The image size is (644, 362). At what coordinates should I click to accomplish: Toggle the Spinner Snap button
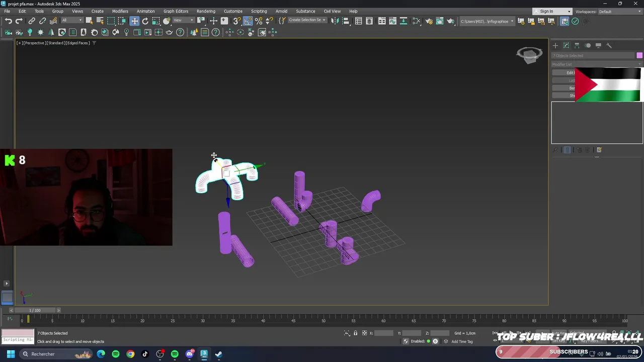(x=269, y=21)
